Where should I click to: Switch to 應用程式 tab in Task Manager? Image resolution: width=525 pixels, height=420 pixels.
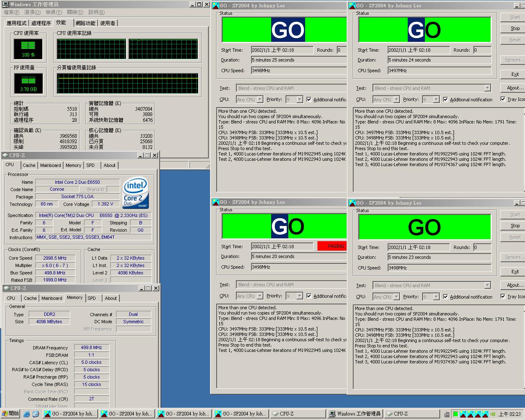pos(16,23)
